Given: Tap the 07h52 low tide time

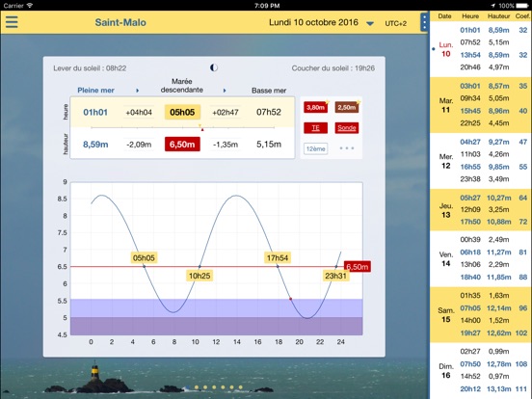Looking at the screenshot, I should point(269,113).
